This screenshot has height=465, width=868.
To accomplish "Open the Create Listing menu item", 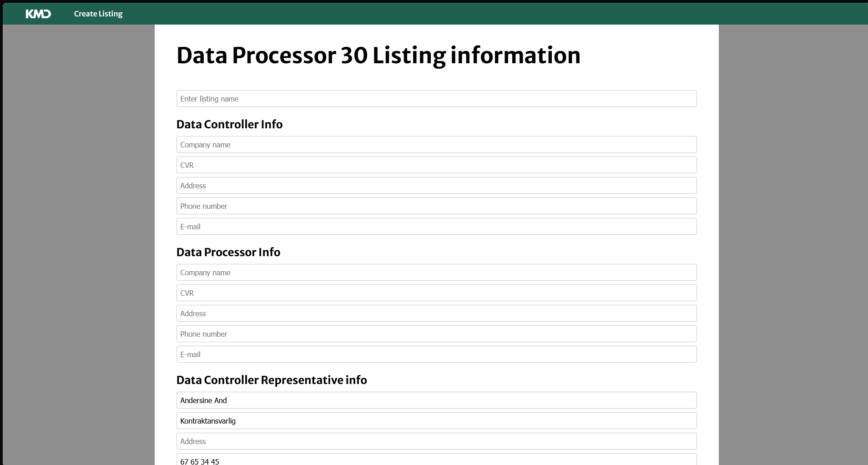I will pos(98,14).
